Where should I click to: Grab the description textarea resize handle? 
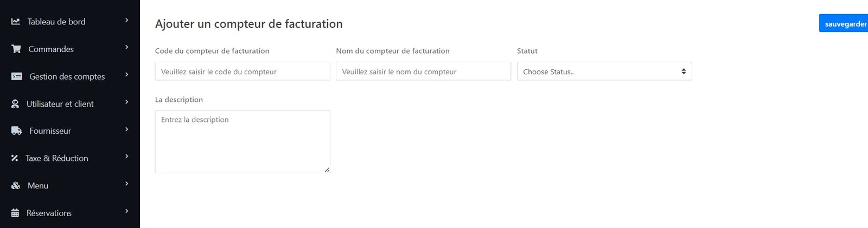327,170
